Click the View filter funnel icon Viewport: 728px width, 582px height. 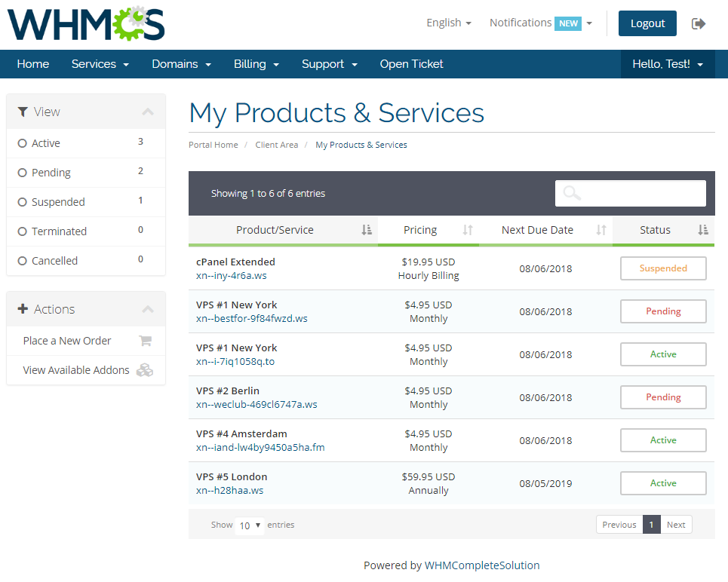tap(23, 112)
